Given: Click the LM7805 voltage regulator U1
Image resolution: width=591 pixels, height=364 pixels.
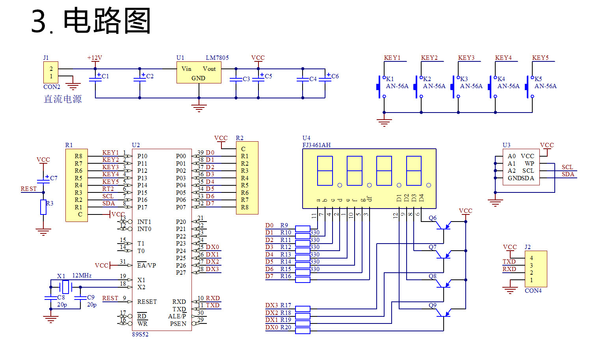Looking at the screenshot, I should [x=199, y=72].
